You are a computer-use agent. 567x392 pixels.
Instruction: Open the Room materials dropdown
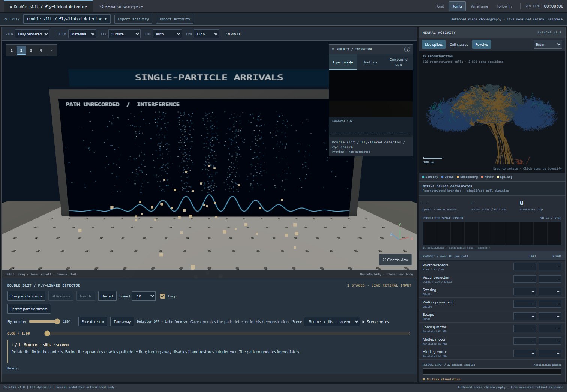pos(82,34)
